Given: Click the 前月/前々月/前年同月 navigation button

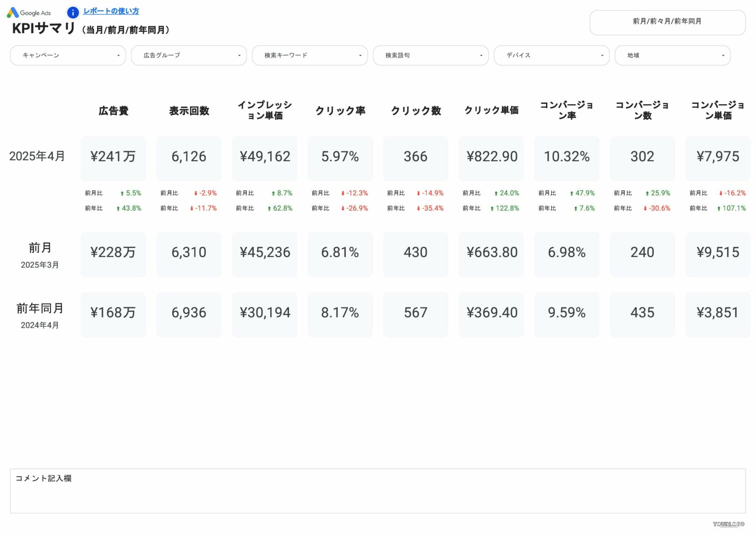Looking at the screenshot, I should tap(667, 22).
